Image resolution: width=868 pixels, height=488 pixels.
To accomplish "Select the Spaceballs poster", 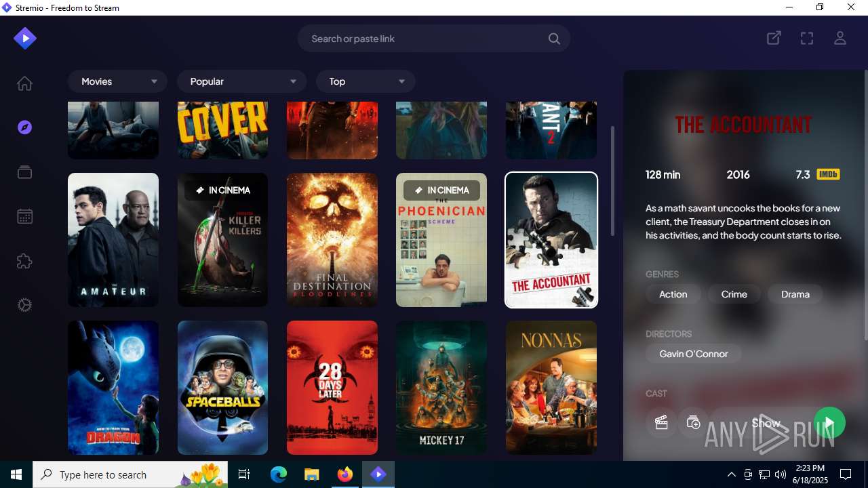I will click(222, 388).
